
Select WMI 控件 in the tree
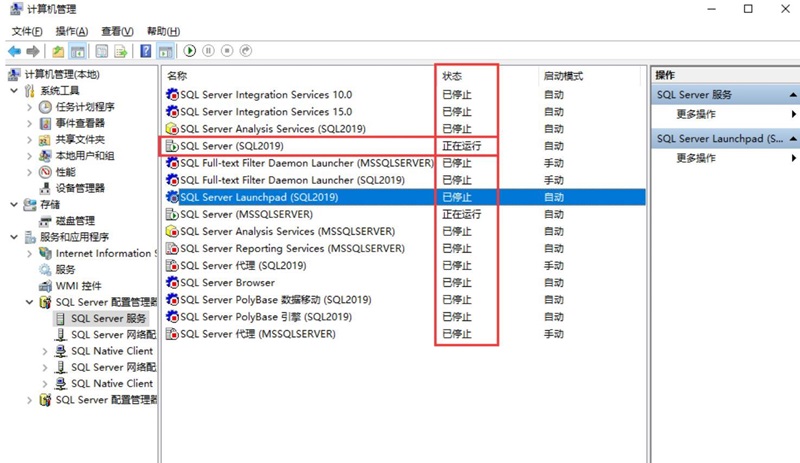click(x=79, y=286)
